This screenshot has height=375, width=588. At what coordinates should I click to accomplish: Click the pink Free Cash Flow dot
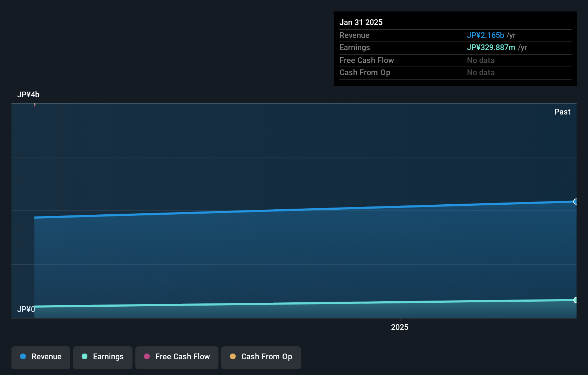(147, 356)
